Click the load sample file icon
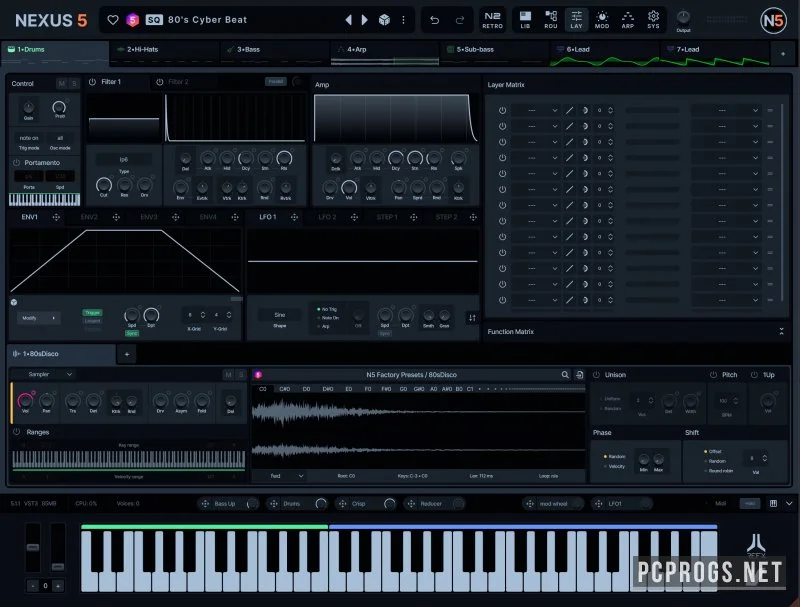 [580, 375]
